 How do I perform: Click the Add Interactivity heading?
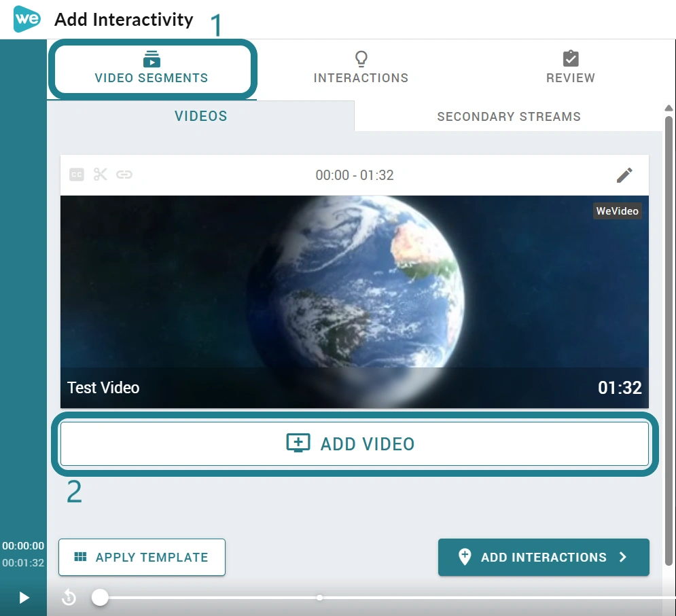124,20
